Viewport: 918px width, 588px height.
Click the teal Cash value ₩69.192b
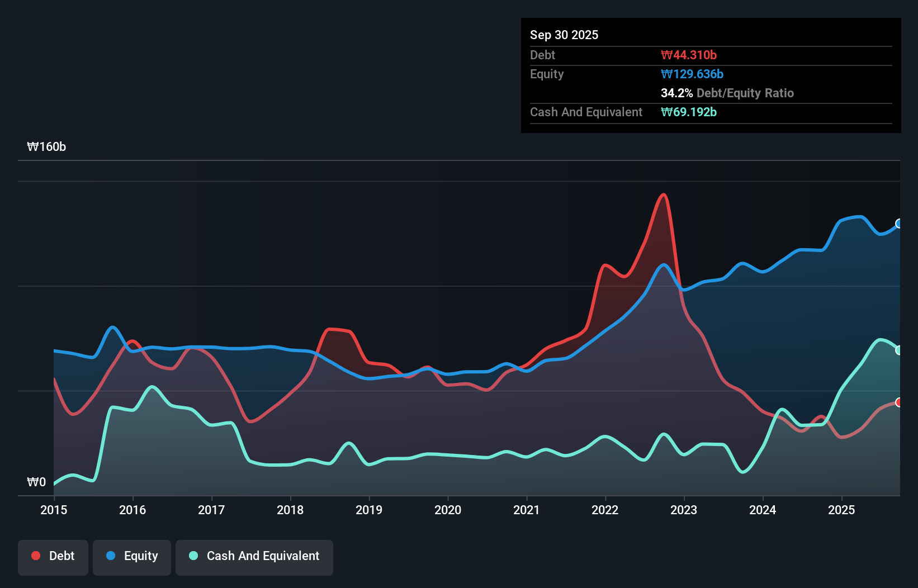[689, 112]
